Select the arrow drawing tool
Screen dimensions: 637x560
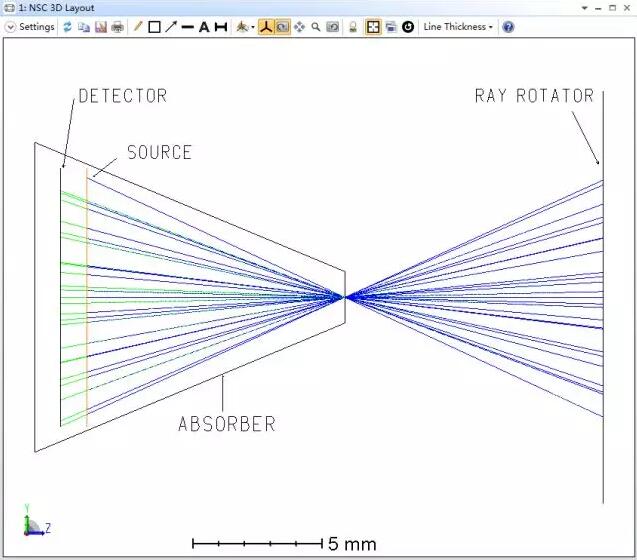(x=170, y=27)
